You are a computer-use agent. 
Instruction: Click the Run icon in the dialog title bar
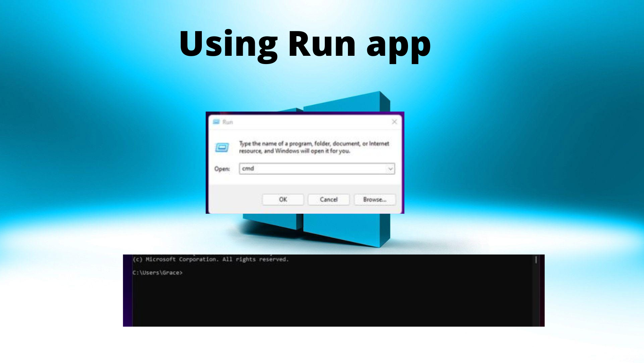tap(216, 122)
